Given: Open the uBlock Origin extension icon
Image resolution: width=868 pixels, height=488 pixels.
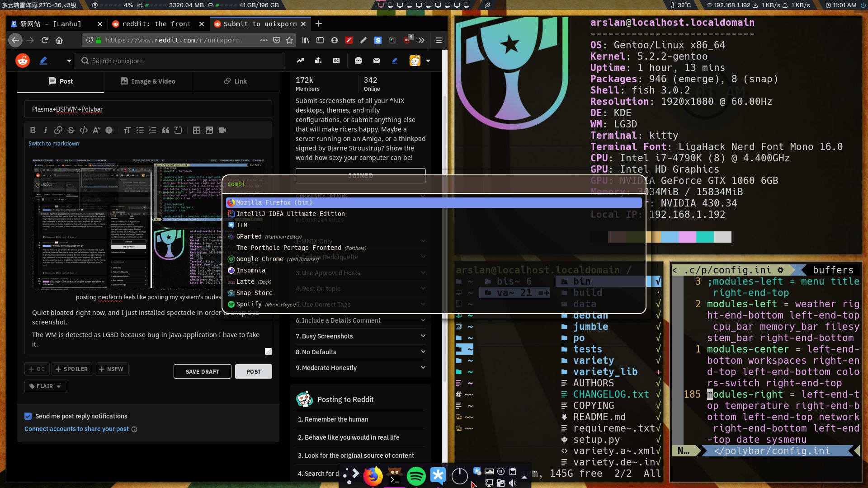Looking at the screenshot, I should coord(407,40).
